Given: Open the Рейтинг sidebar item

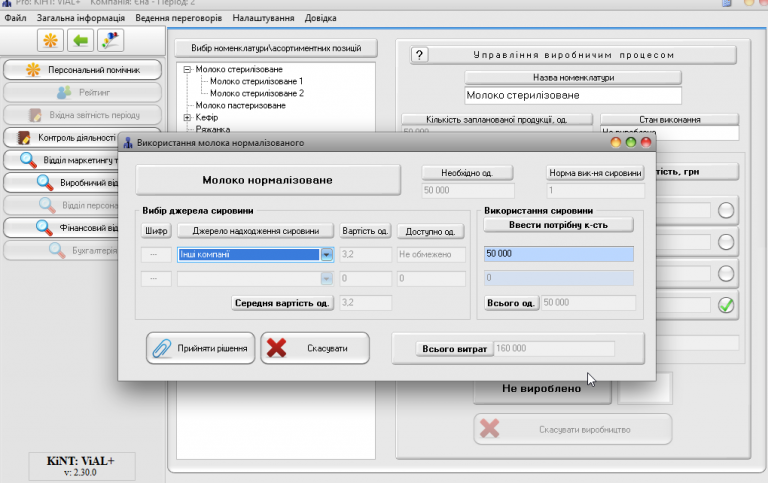Looking at the screenshot, I should (82, 92).
